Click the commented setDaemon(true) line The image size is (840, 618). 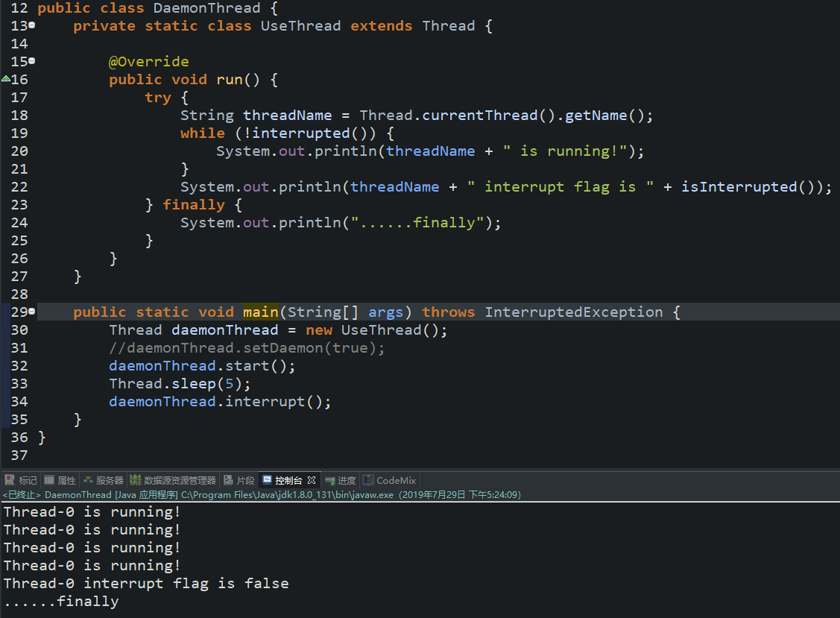pos(247,348)
